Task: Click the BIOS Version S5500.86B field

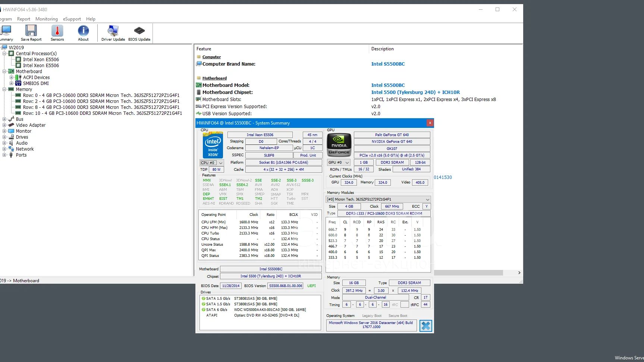Action: (286, 286)
